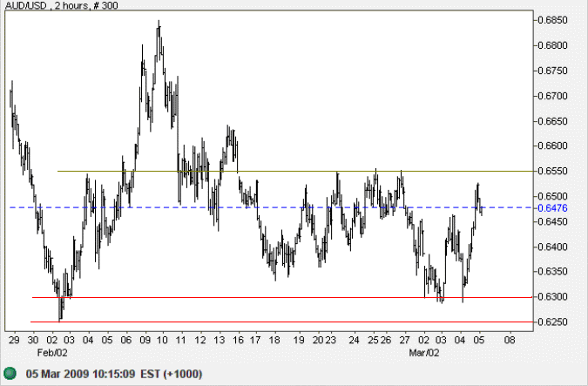Click the 12 date axis label
588x386 pixels.
pyautogui.click(x=200, y=340)
